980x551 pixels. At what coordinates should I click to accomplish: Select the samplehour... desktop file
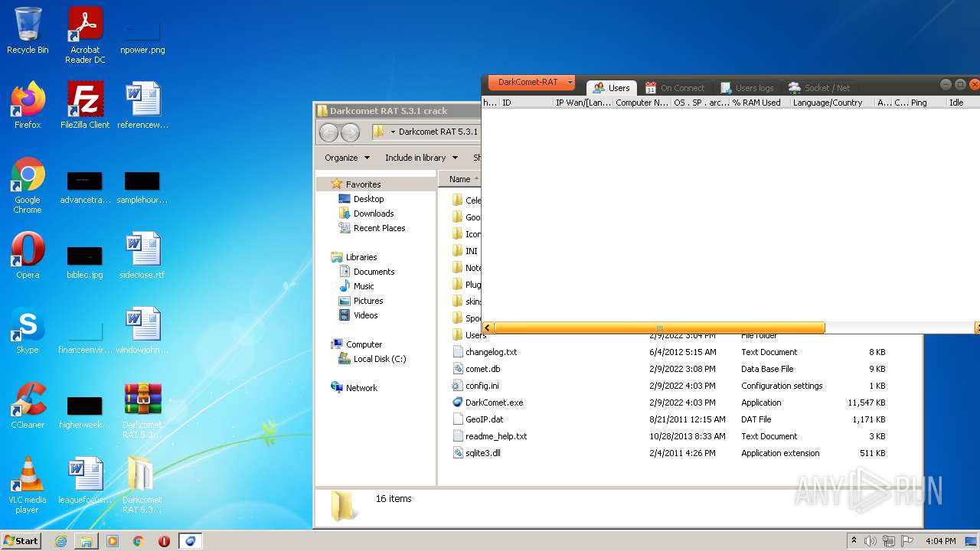[x=142, y=188]
